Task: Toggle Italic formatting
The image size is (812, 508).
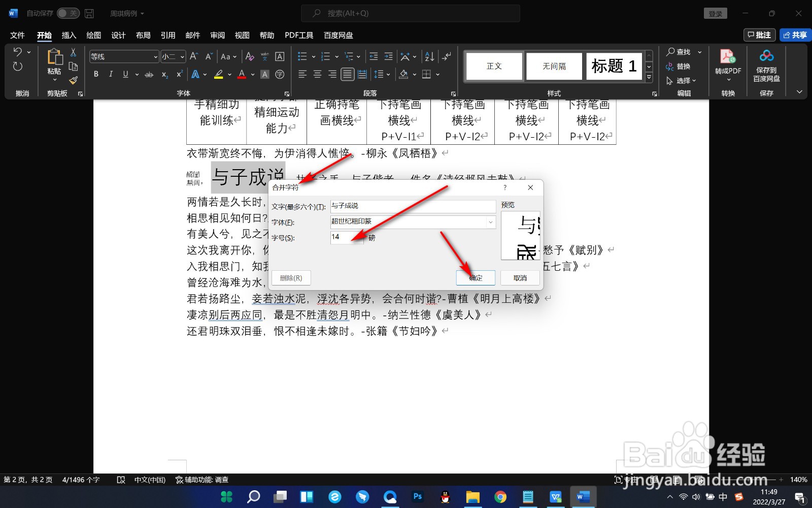Action: (111, 74)
